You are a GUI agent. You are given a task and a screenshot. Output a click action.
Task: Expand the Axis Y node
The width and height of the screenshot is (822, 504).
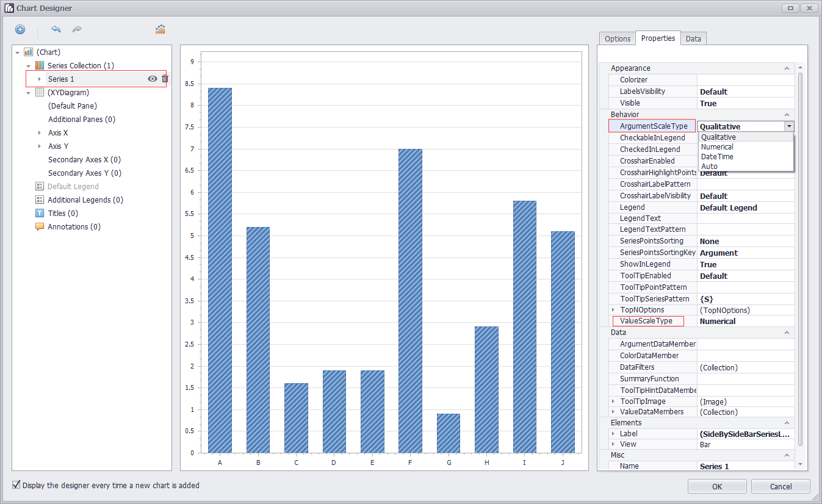pyautogui.click(x=40, y=146)
